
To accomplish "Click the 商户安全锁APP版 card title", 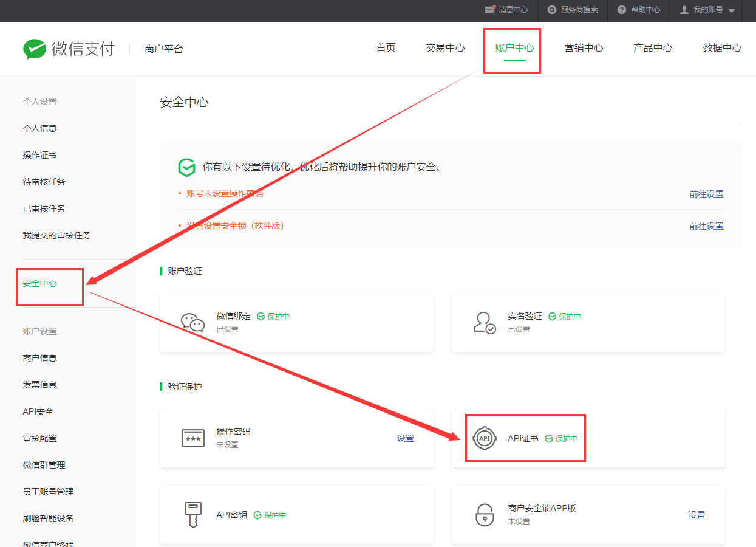I will (542, 508).
